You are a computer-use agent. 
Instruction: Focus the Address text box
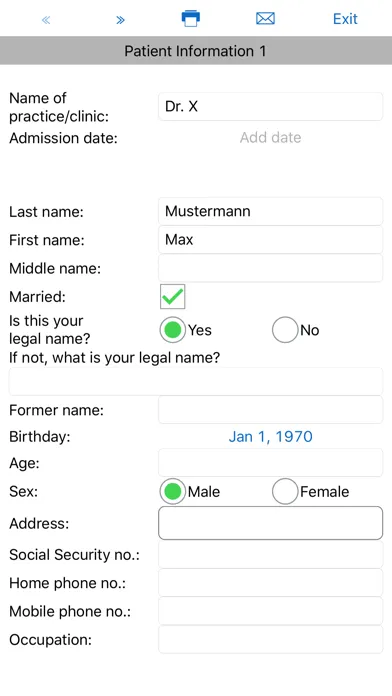270,523
